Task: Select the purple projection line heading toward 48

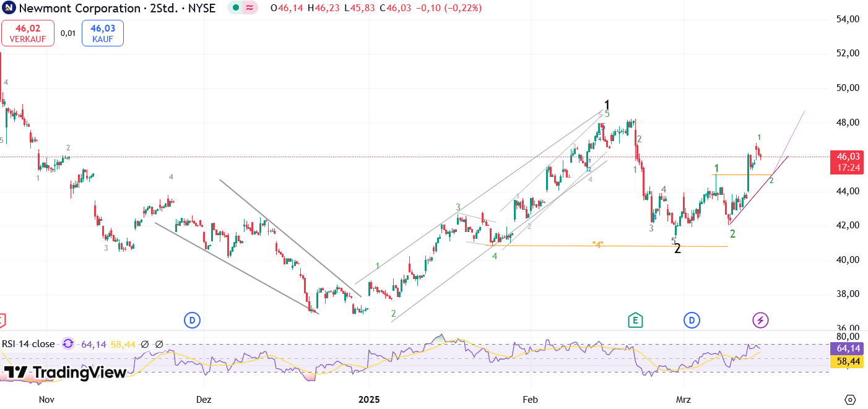Action: 789,142
